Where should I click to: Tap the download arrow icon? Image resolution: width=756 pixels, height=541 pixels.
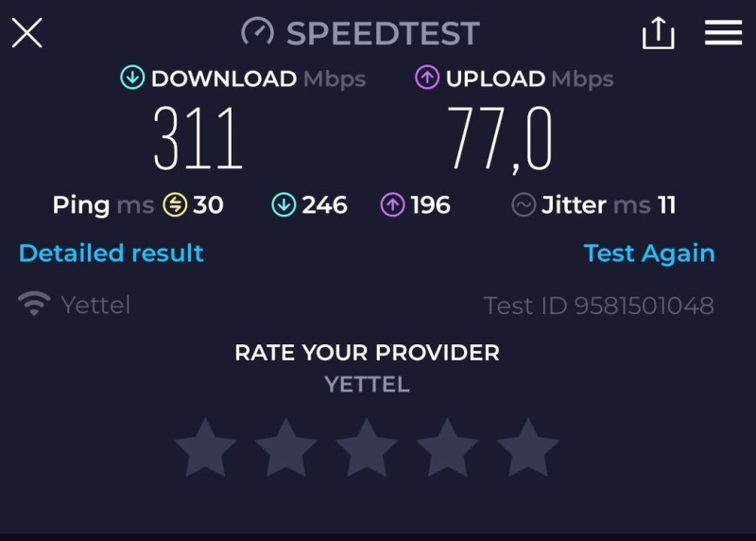click(x=132, y=78)
